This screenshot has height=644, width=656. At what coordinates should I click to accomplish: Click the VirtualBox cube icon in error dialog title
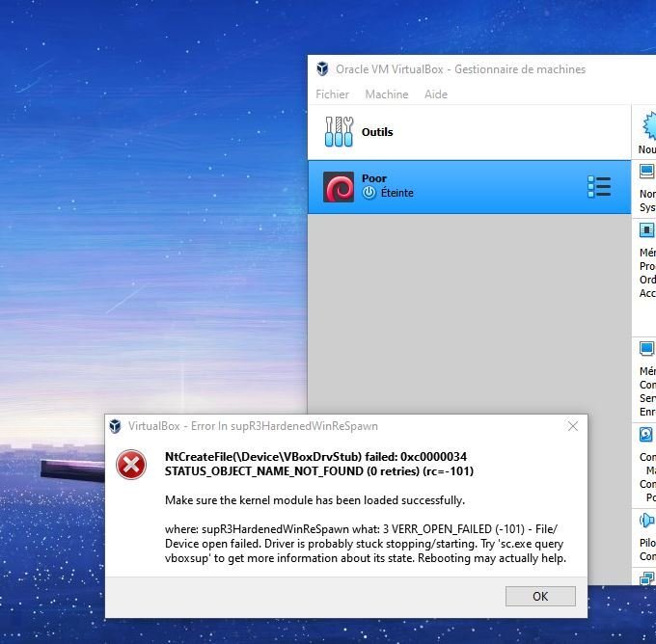[x=115, y=426]
